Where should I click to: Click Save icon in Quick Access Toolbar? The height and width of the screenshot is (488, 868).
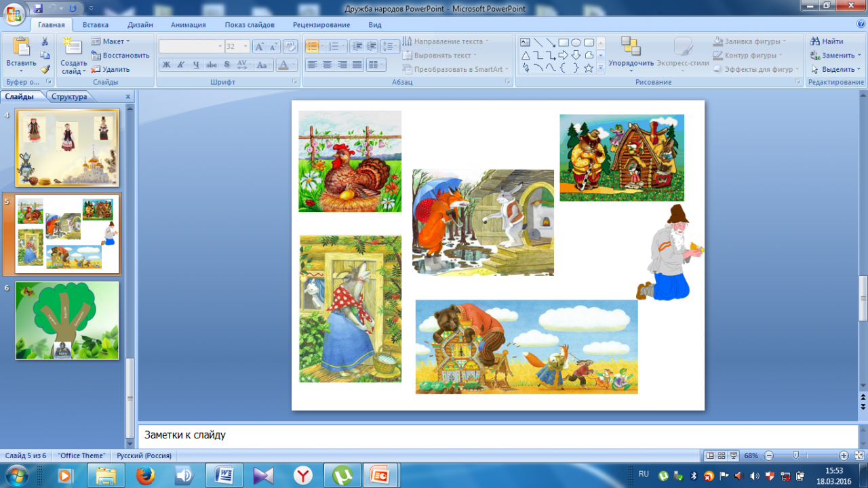coord(37,7)
